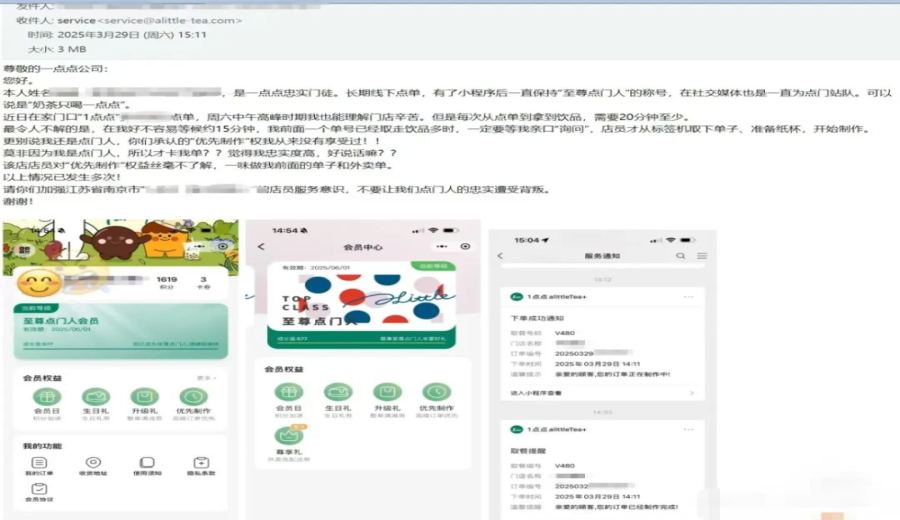Tap 生日礼 icon in the 会员中心 screen
Image resolution: width=900 pixels, height=520 pixels.
point(338,392)
